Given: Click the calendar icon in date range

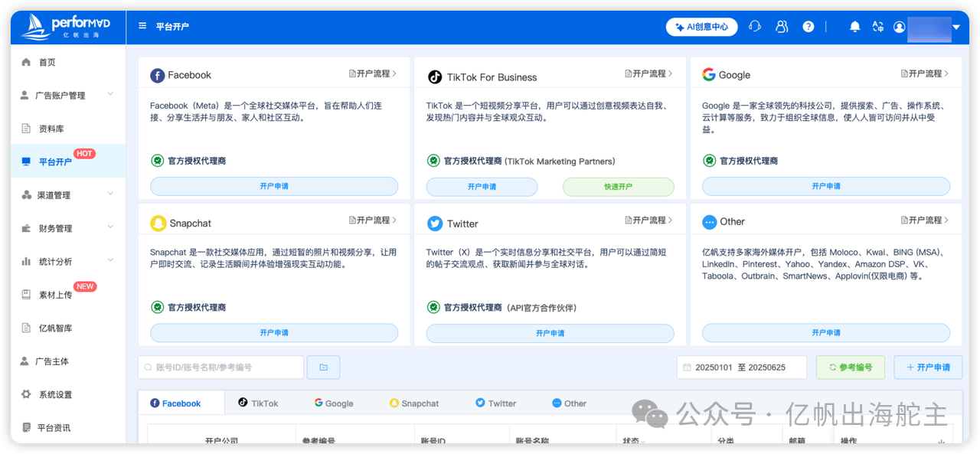Looking at the screenshot, I should pyautogui.click(x=687, y=367).
